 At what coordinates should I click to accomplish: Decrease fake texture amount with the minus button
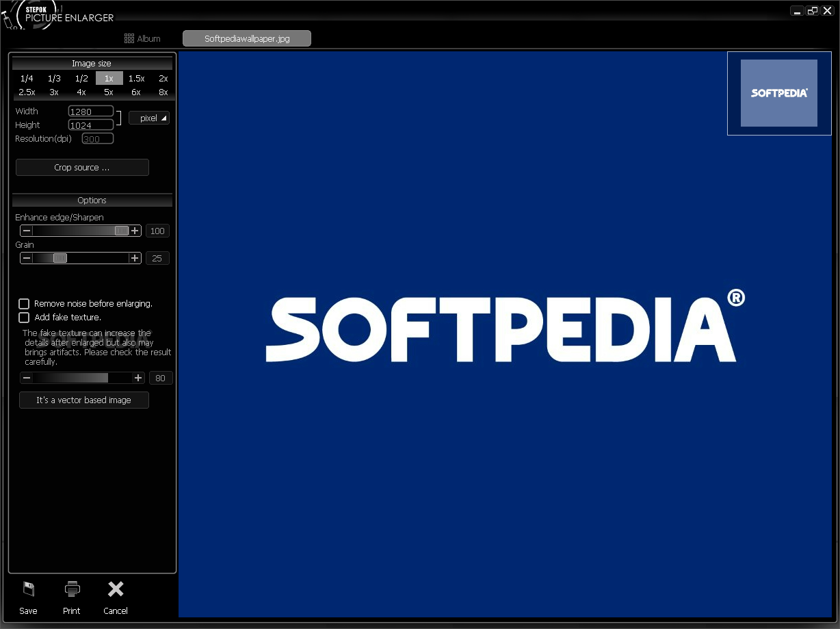(x=27, y=378)
